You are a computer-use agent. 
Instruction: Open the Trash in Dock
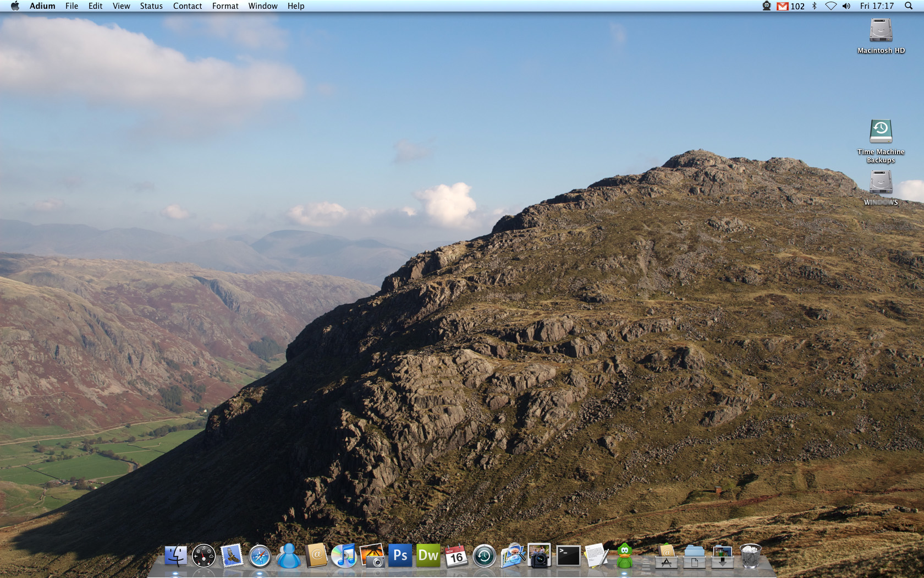(x=751, y=556)
